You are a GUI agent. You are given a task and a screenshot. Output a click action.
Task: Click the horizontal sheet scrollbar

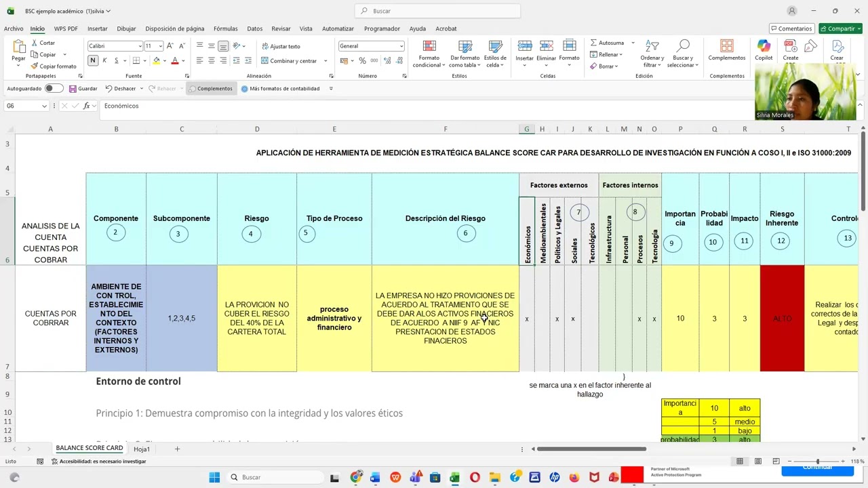[592, 449]
